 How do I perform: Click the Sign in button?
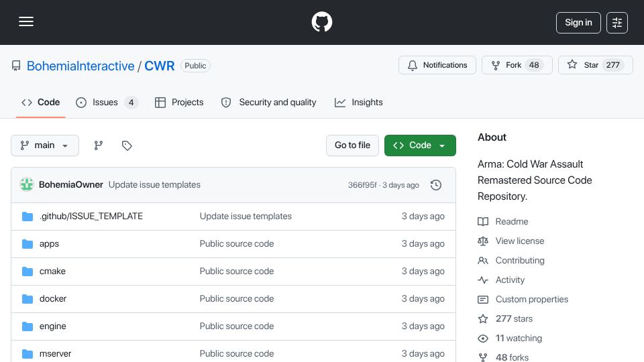(578, 23)
